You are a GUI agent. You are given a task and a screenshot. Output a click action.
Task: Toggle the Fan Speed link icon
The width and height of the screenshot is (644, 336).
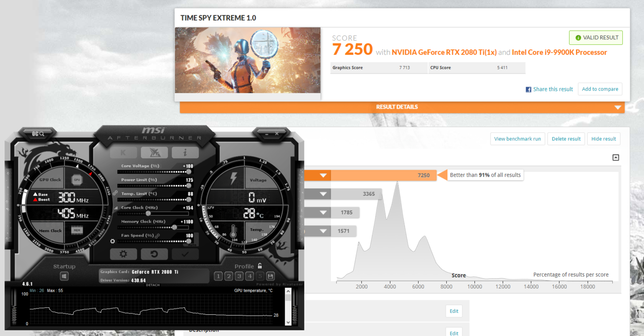(157, 235)
